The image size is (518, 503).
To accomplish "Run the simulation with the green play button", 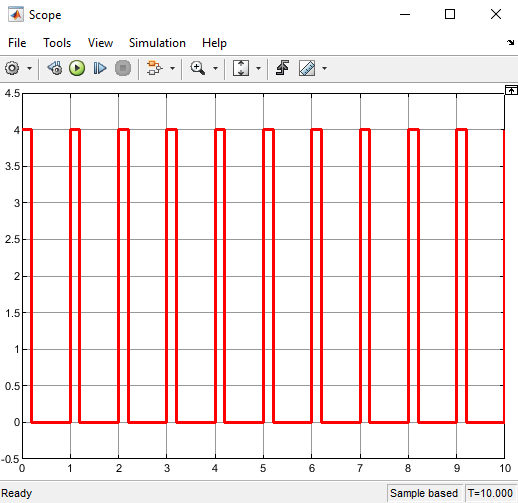I will point(77,68).
